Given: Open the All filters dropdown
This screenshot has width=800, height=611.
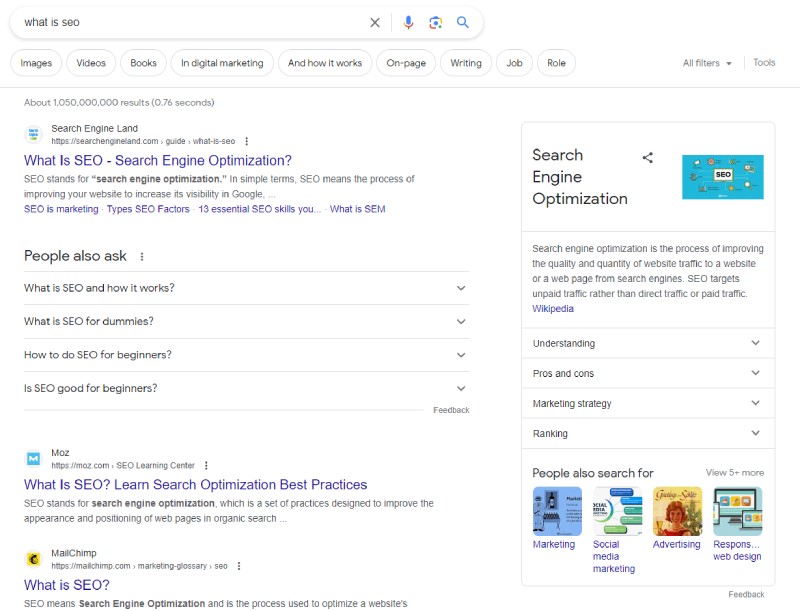Looking at the screenshot, I should pyautogui.click(x=707, y=63).
